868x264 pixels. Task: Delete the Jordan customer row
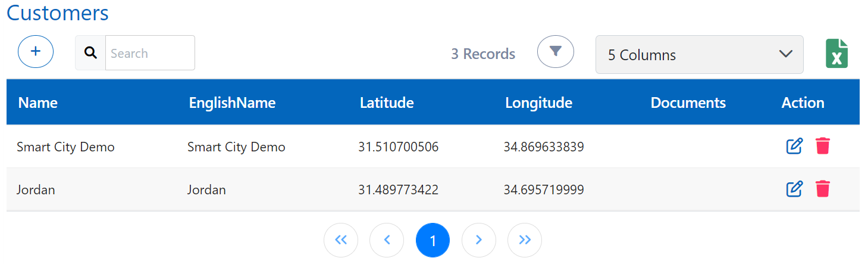pos(823,190)
